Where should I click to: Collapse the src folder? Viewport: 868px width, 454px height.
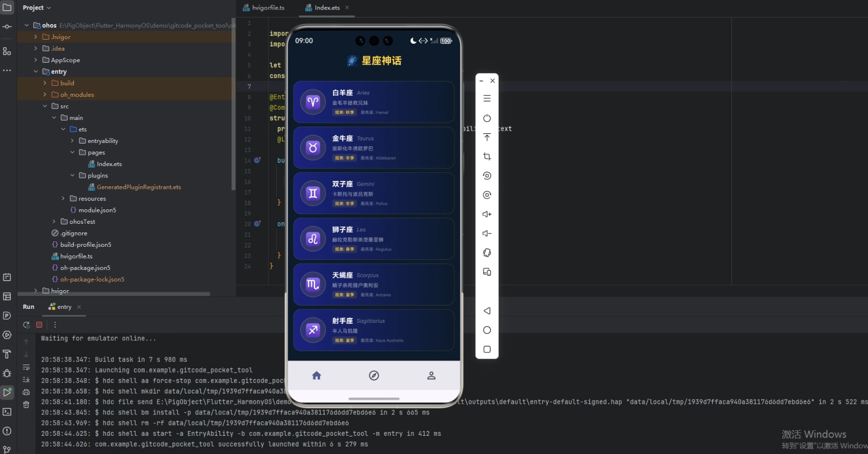(45, 106)
